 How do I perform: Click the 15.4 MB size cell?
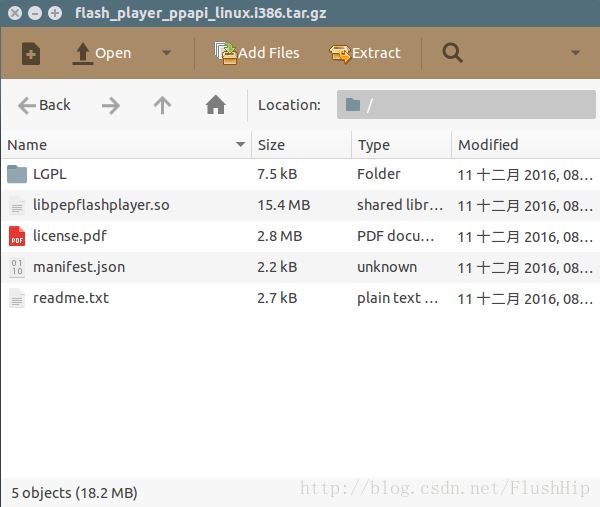284,205
